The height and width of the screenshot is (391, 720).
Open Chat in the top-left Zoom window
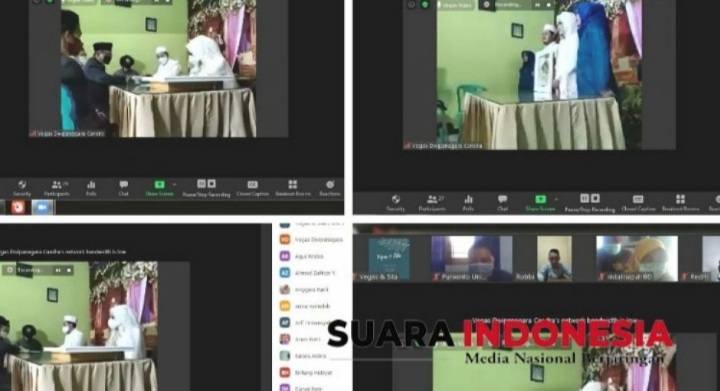click(124, 188)
